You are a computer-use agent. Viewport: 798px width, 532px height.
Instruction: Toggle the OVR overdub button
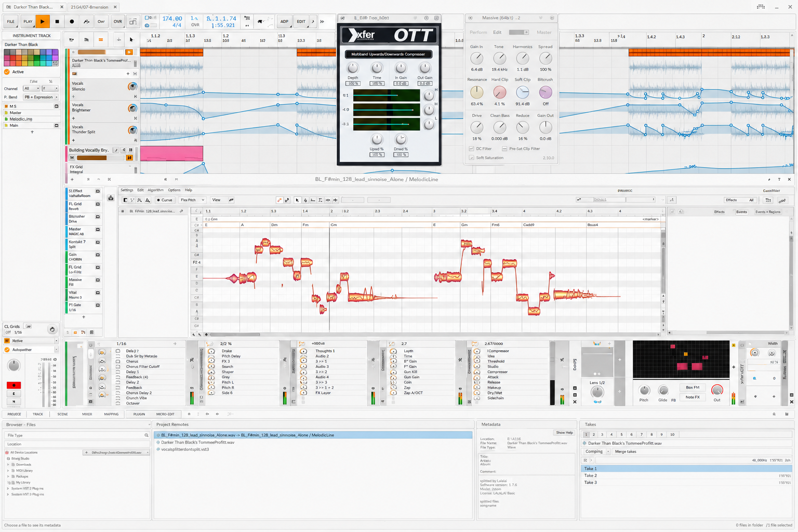118,21
